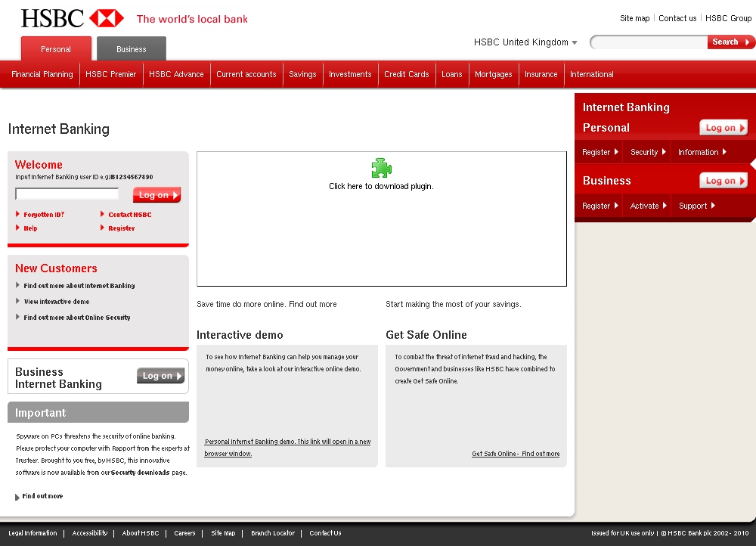The height and width of the screenshot is (546, 756).
Task: Open Get Safe Online - Find out more
Action: [516, 454]
